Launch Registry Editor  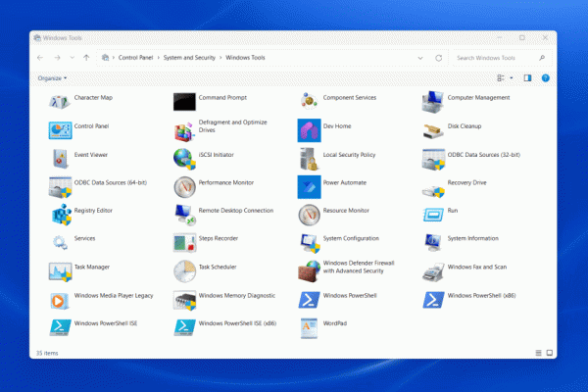pyautogui.click(x=61, y=212)
